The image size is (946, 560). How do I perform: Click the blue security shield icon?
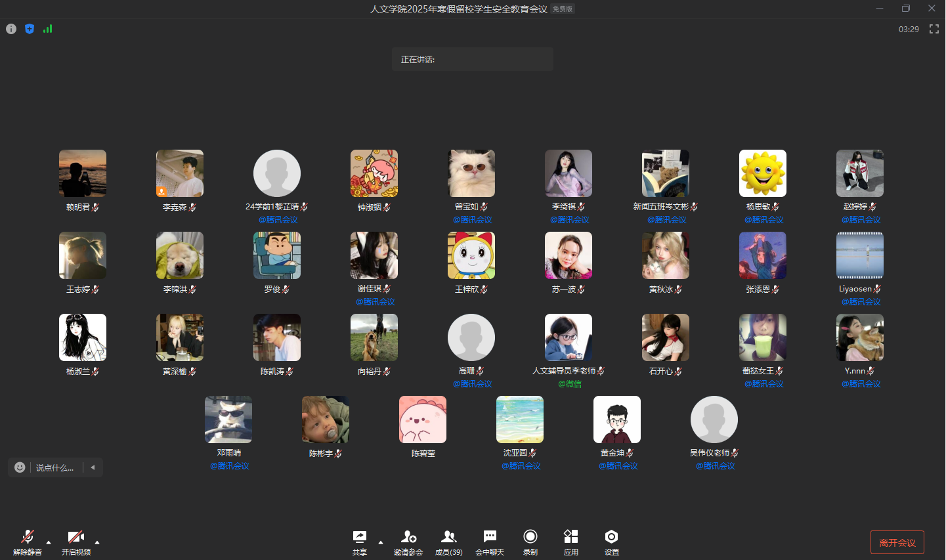(x=30, y=29)
